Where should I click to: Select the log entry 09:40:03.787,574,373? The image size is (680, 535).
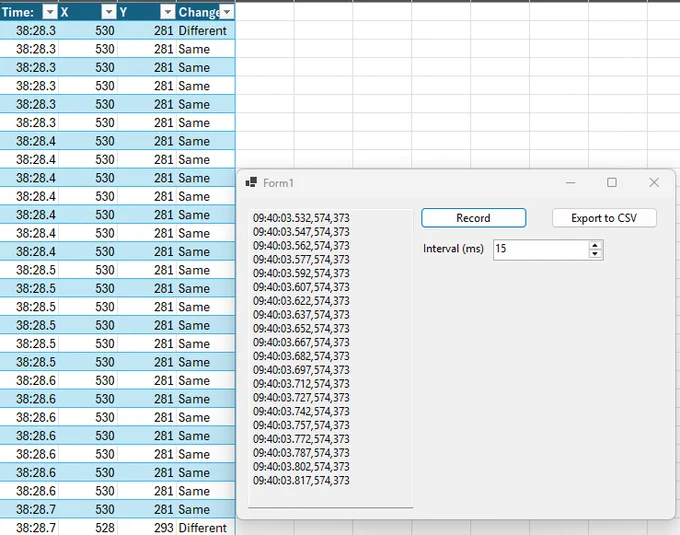[x=301, y=453]
